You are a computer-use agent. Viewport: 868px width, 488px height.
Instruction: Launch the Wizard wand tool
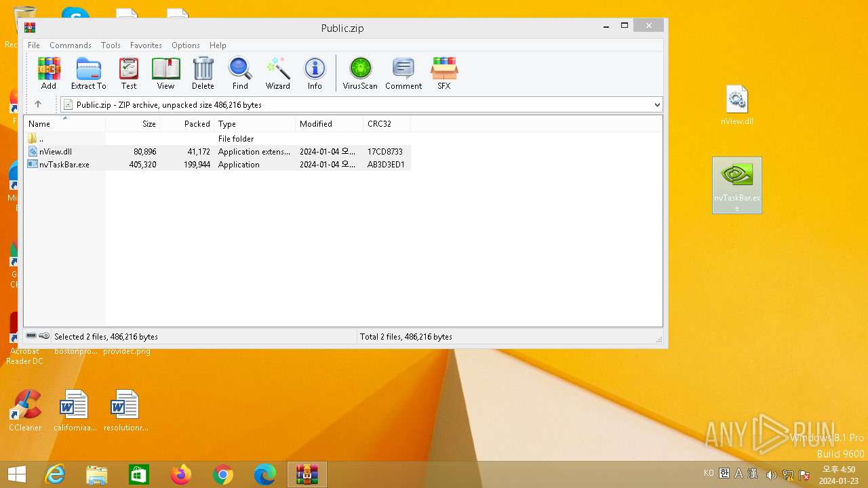coord(277,73)
